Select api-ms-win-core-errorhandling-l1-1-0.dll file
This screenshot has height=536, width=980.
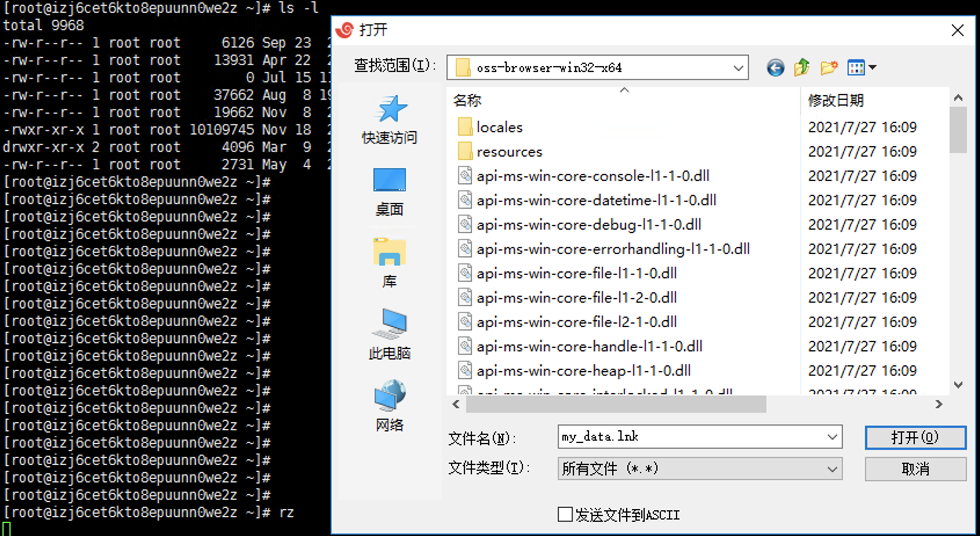pos(604,249)
